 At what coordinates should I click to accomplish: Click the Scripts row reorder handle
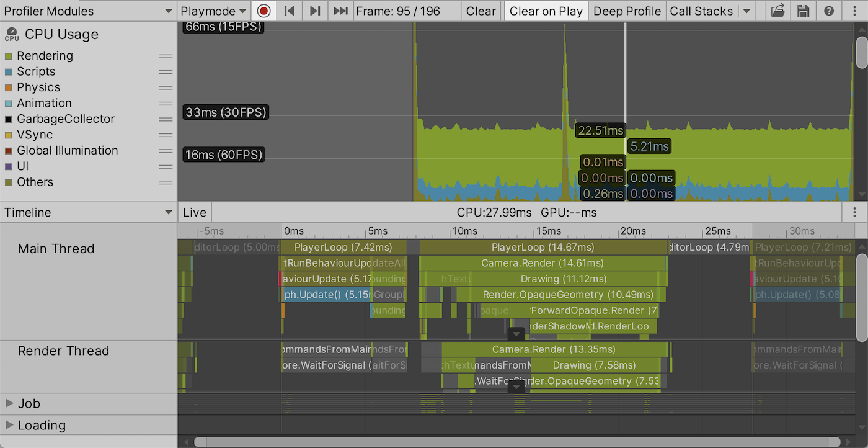pos(166,72)
